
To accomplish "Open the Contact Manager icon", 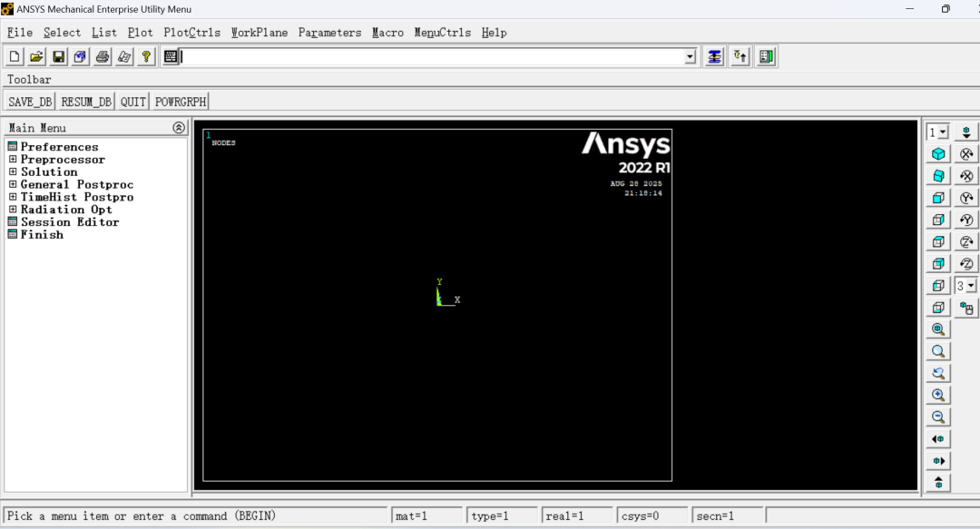I will point(766,57).
